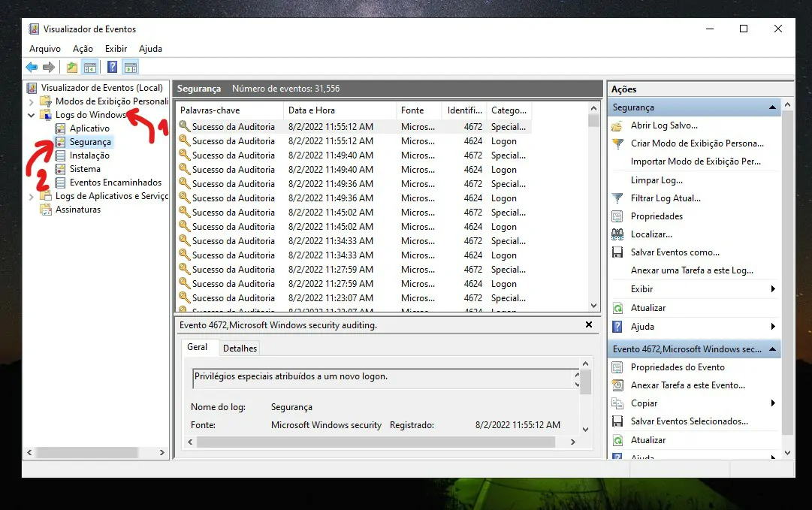Screen dimensions: 812x510
Task: Toggle the Show/Hide Action Pane toolbar icon
Action: 131,67
